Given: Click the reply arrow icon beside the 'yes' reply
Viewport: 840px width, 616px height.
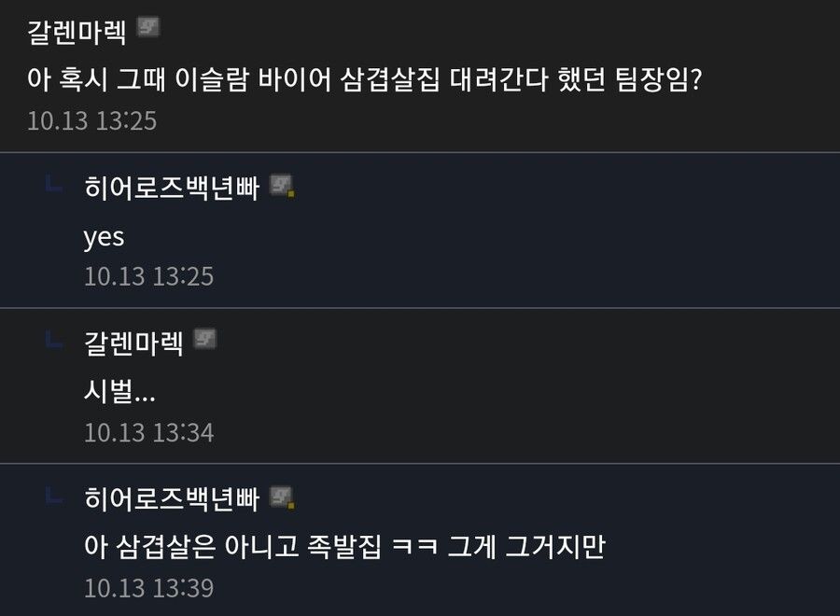Looking at the screenshot, I should click(x=54, y=188).
